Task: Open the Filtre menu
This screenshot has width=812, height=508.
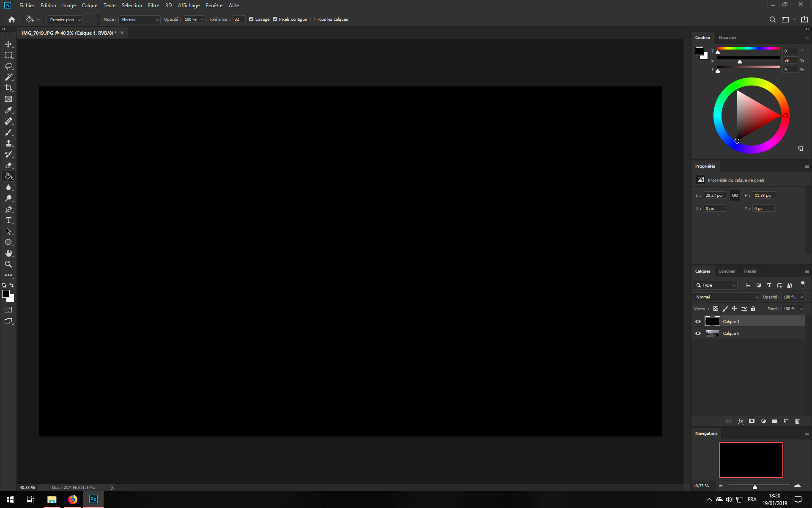Action: coord(153,6)
